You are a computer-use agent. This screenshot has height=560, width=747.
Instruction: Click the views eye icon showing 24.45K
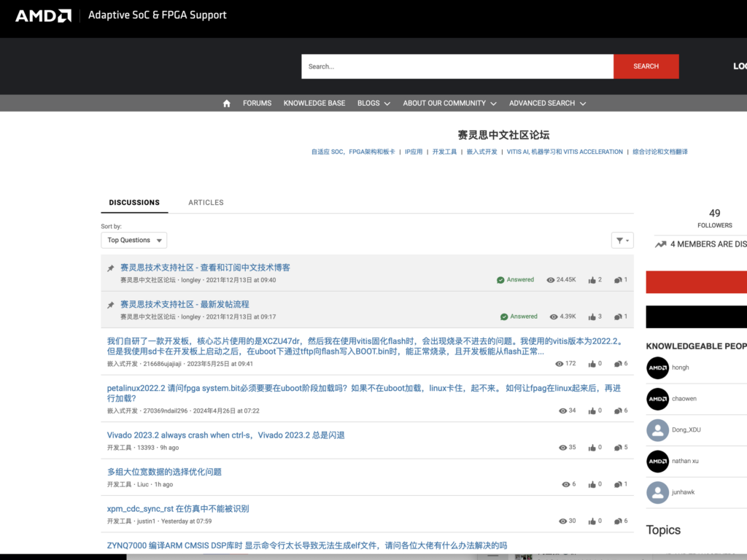(550, 280)
